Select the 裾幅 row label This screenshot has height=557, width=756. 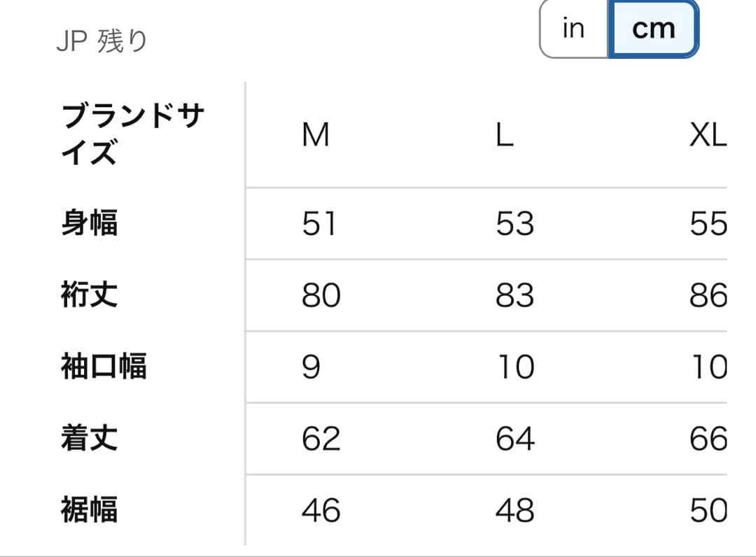click(87, 510)
